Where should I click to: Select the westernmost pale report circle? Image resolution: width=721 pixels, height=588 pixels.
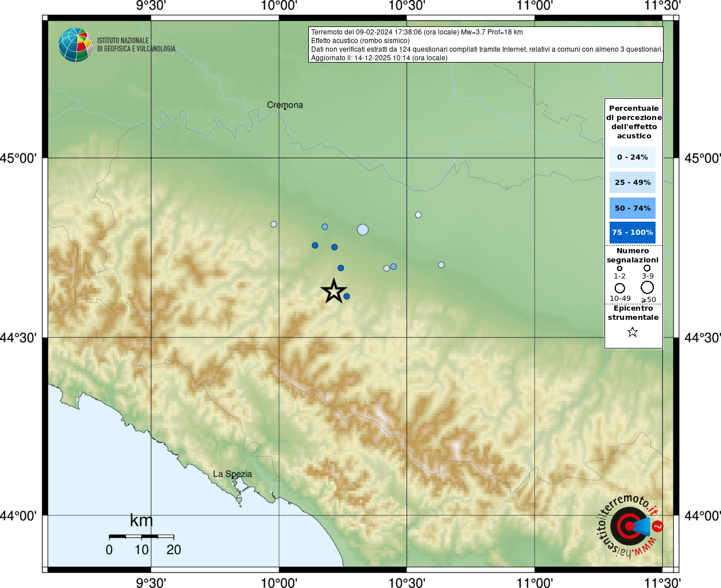pos(274,224)
